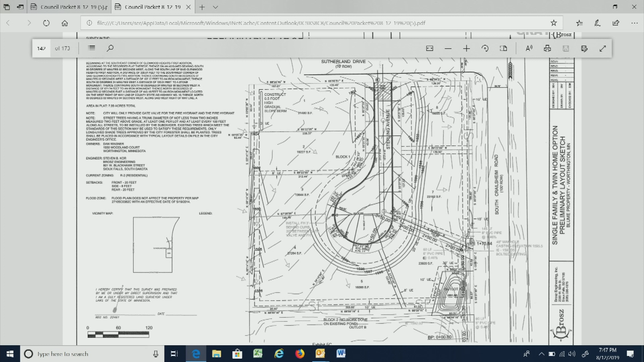The image size is (644, 362).
Task: Go forward to next page
Action: pyautogui.click(x=29, y=23)
